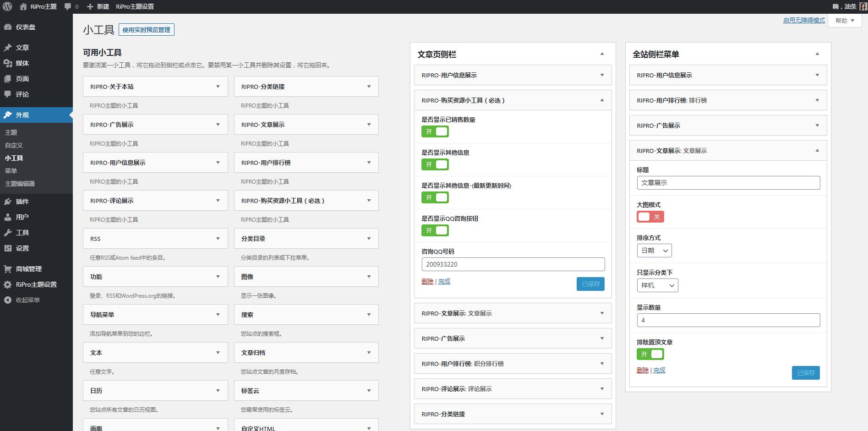Open the RiPro主题 site home icon
The height and width of the screenshot is (431, 868).
pos(23,6)
